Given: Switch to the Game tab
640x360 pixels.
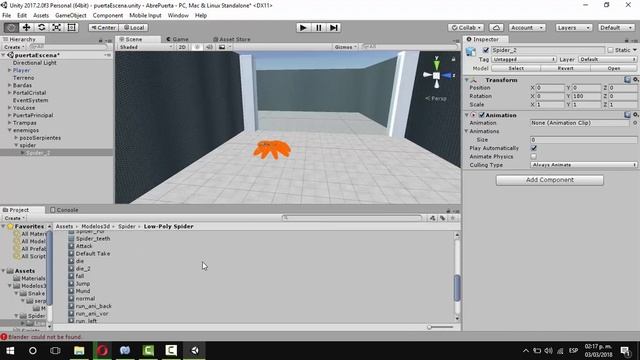Looking at the screenshot, I should click(177, 39).
